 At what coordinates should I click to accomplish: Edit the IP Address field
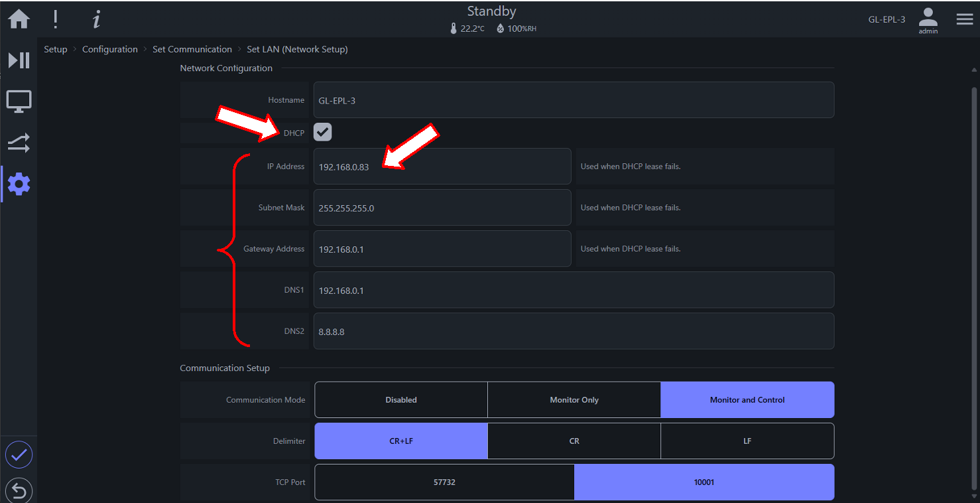pos(442,167)
